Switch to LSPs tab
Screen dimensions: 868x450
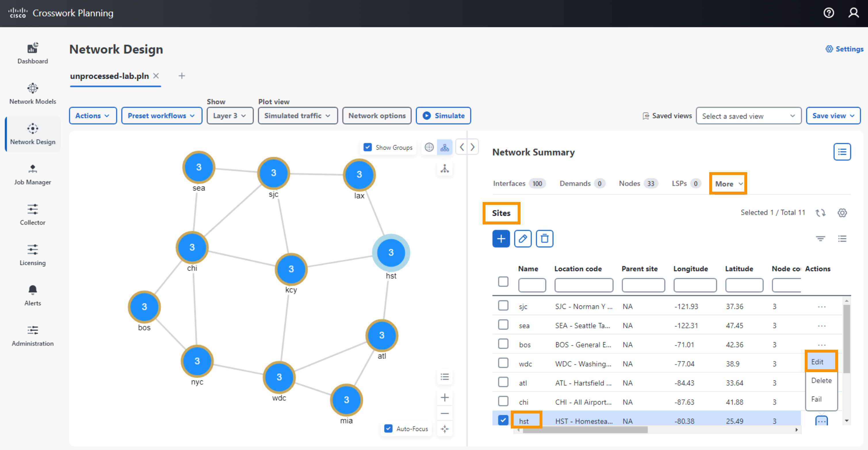pos(686,183)
